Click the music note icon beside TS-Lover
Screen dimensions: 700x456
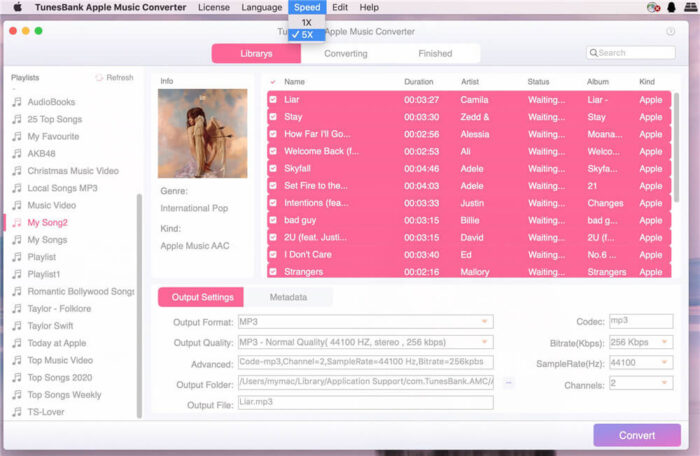(x=16, y=411)
